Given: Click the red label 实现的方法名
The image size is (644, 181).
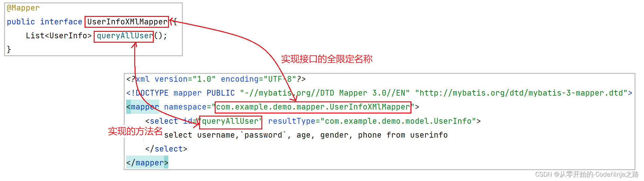Looking at the screenshot, I should 135,131.
